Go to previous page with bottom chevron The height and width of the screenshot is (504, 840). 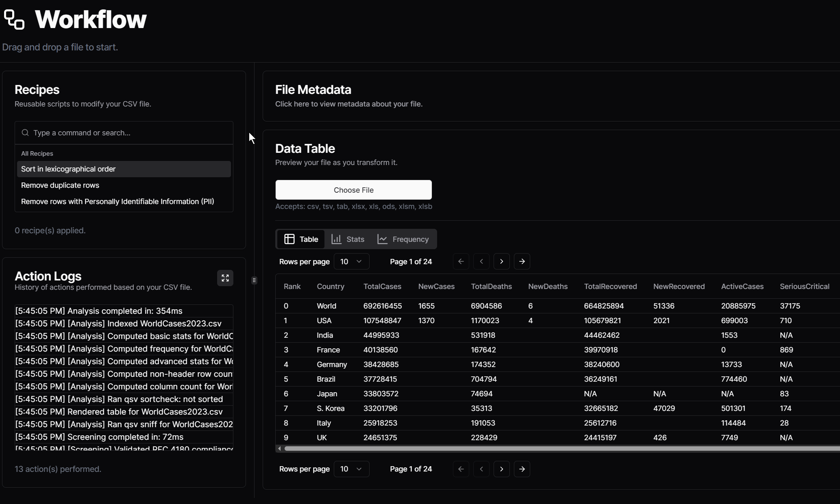(481, 469)
